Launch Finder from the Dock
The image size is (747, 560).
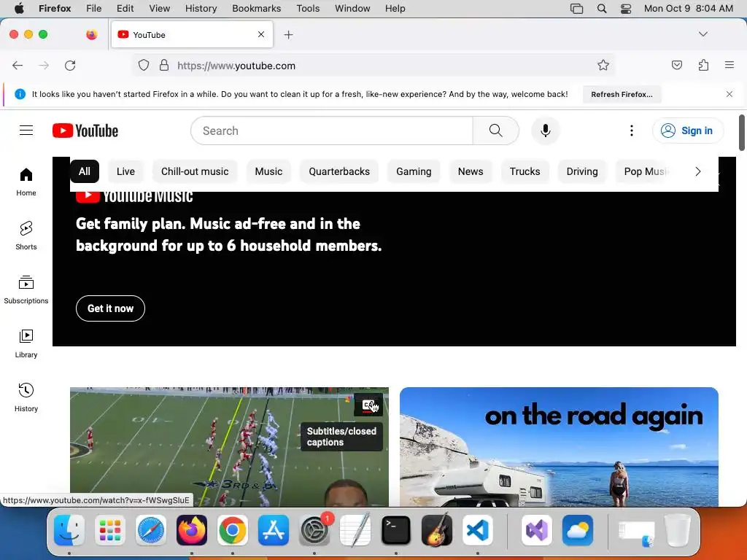point(69,530)
